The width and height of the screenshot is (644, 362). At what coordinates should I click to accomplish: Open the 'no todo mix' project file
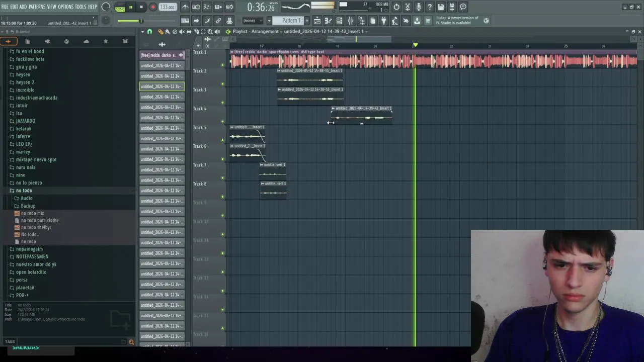click(x=32, y=213)
